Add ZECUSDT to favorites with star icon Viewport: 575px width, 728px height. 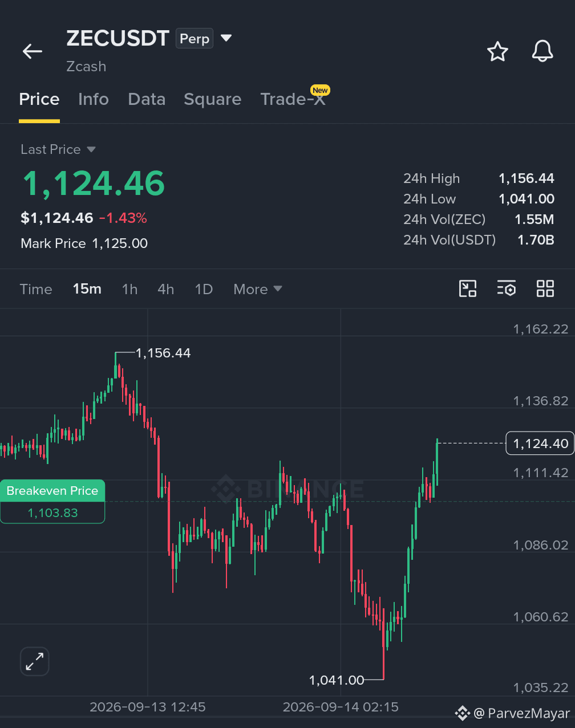pyautogui.click(x=497, y=51)
